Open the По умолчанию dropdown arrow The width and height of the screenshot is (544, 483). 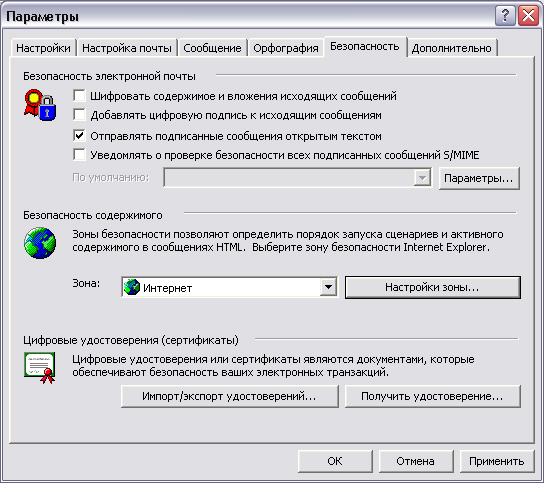click(x=422, y=178)
